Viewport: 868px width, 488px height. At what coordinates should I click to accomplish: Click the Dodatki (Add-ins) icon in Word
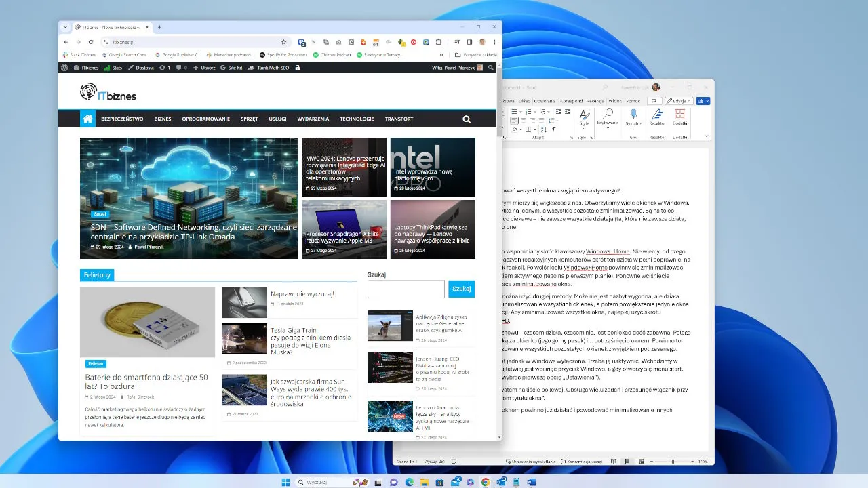click(679, 115)
